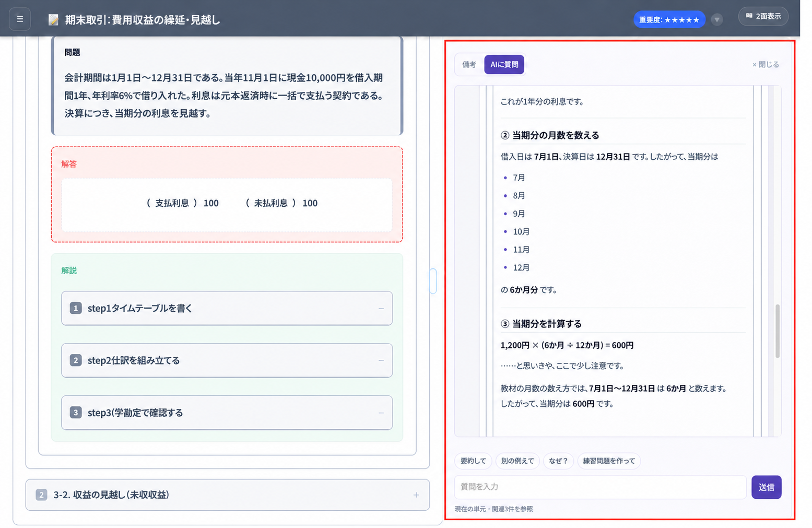The width and height of the screenshot is (812, 528).
Task: Open the hamburger menu
Action: pyautogui.click(x=20, y=19)
